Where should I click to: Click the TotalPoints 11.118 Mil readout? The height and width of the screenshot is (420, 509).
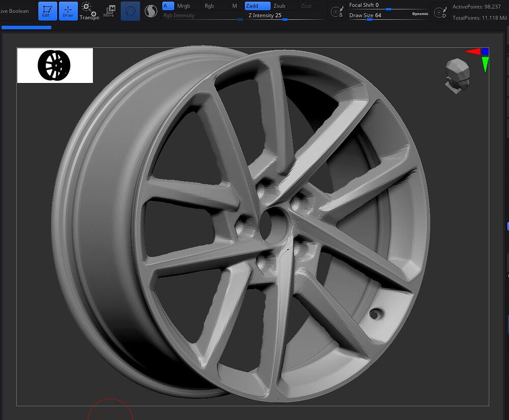tap(480, 18)
